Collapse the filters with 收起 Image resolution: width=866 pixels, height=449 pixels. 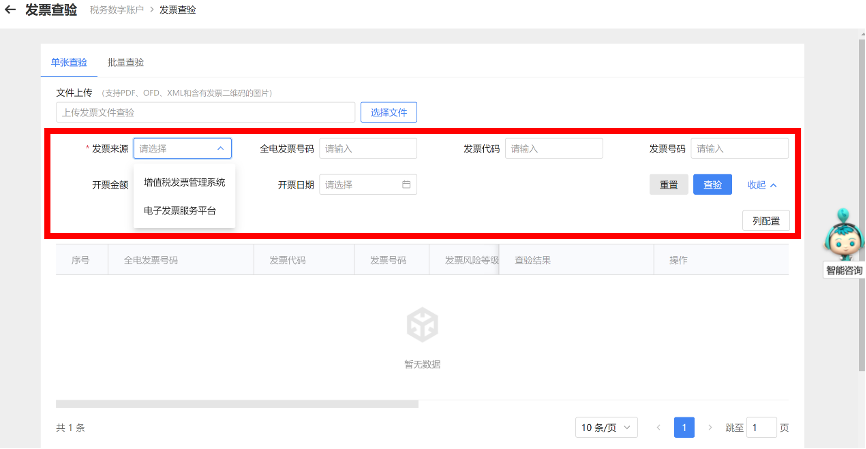click(x=762, y=185)
